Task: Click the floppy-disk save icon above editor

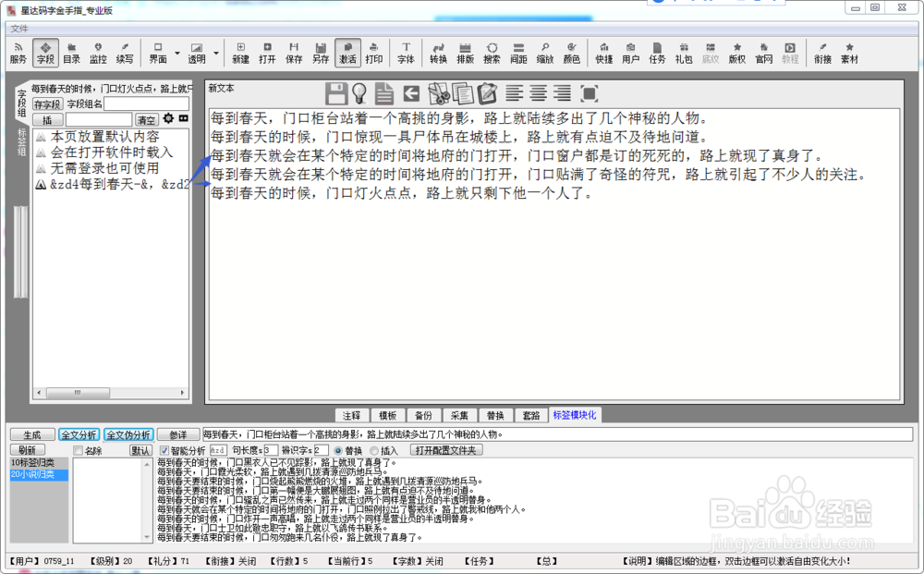Action: point(336,93)
